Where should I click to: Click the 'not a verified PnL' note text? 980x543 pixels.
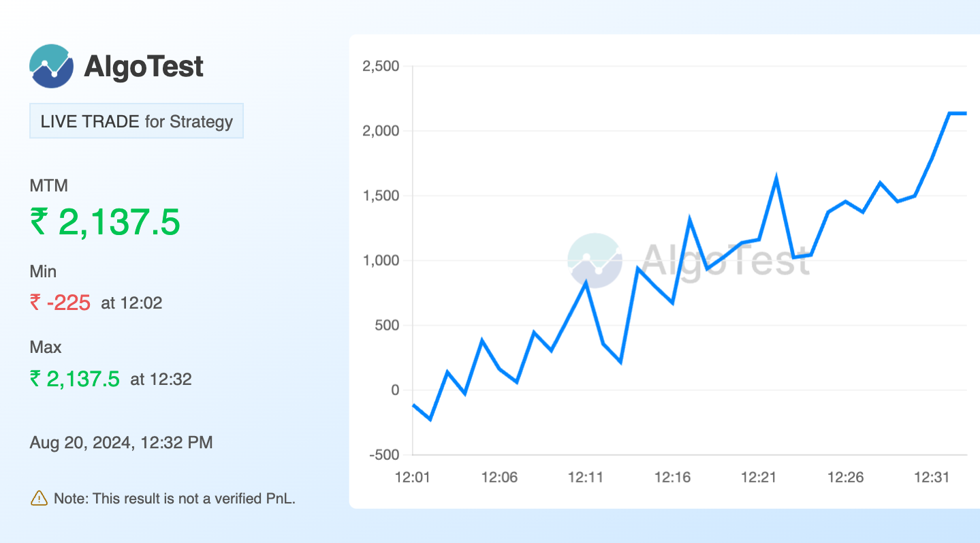(x=174, y=499)
